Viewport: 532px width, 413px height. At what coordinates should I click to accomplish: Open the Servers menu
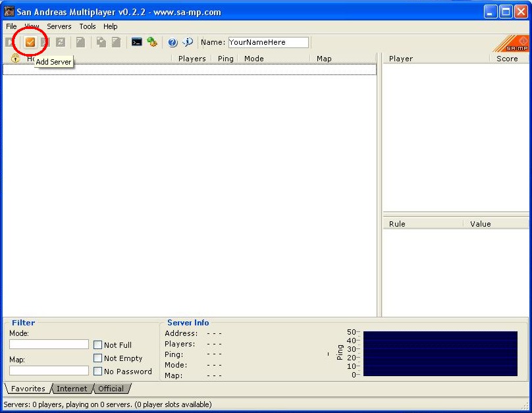coord(59,26)
